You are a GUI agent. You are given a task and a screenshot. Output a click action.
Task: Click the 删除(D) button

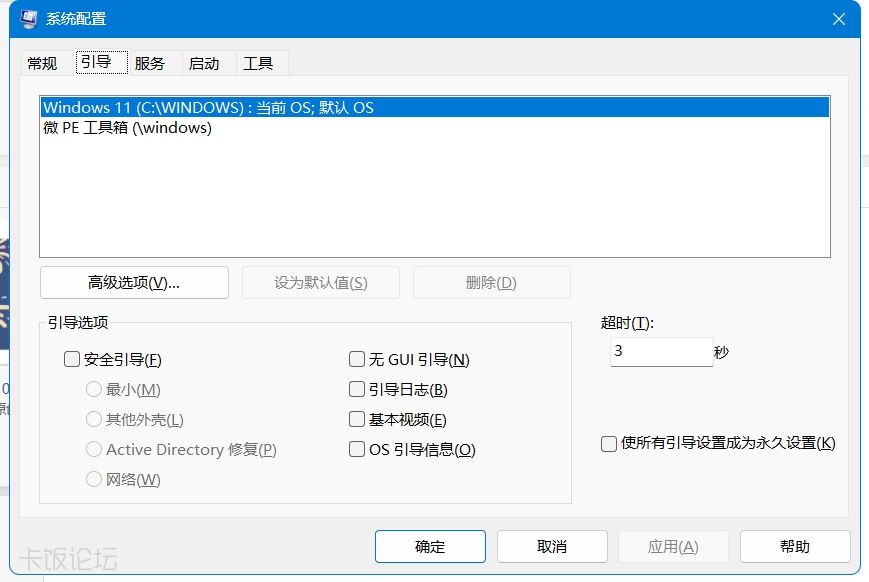click(x=492, y=283)
